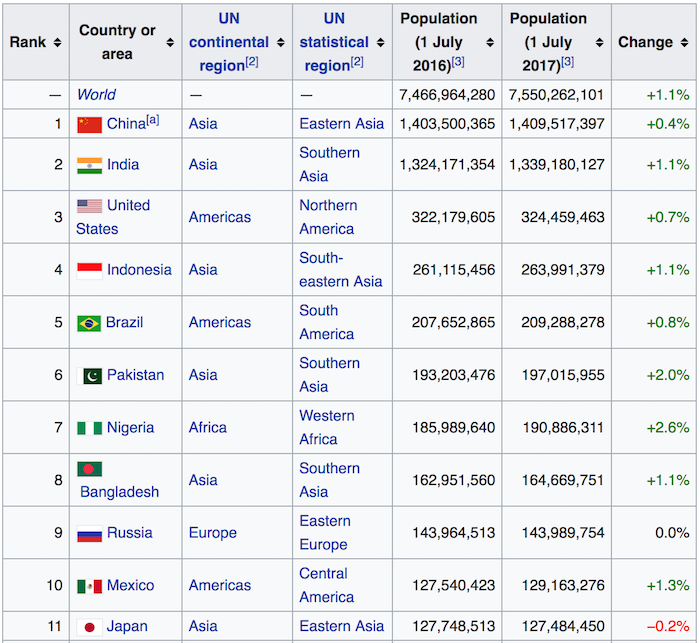Viewport: 700px width, 643px height.
Task: Select Japan's change value −0.2%
Action: click(x=668, y=626)
